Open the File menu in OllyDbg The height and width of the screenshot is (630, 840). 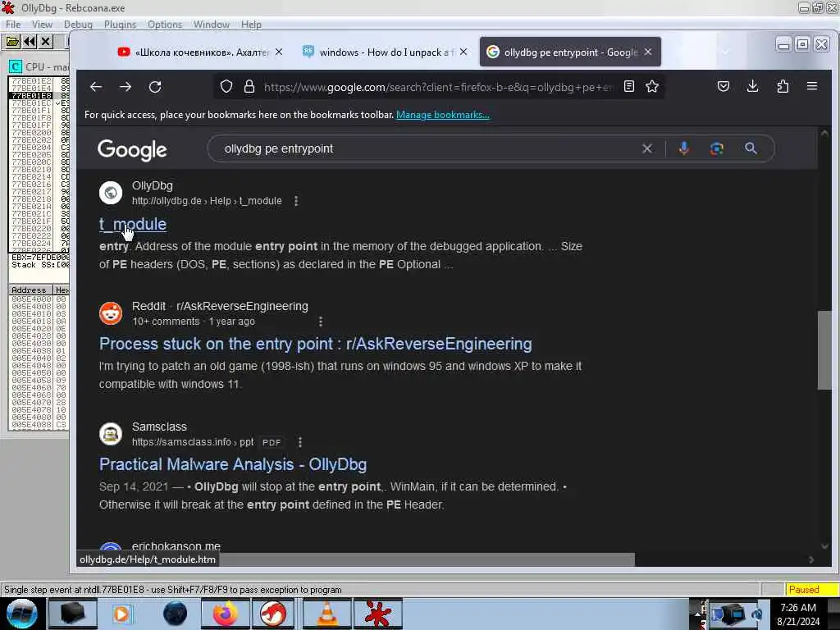click(x=13, y=25)
